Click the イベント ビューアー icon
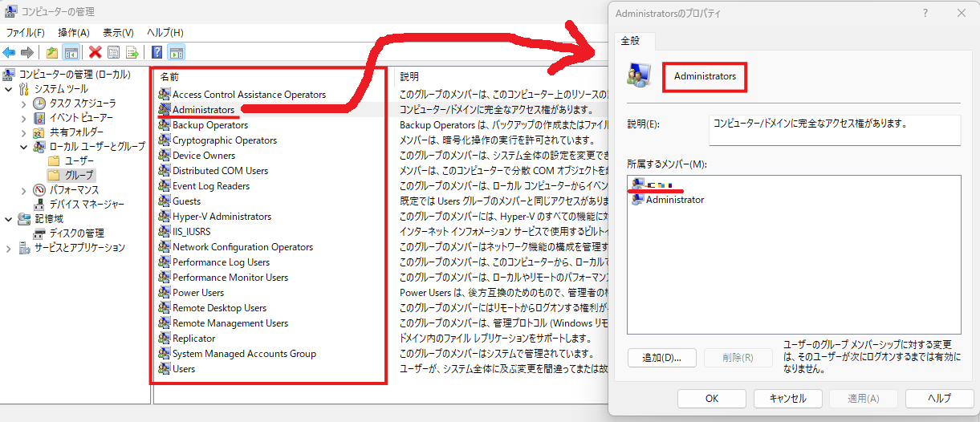Screen dimensions: 980x422 point(39,117)
